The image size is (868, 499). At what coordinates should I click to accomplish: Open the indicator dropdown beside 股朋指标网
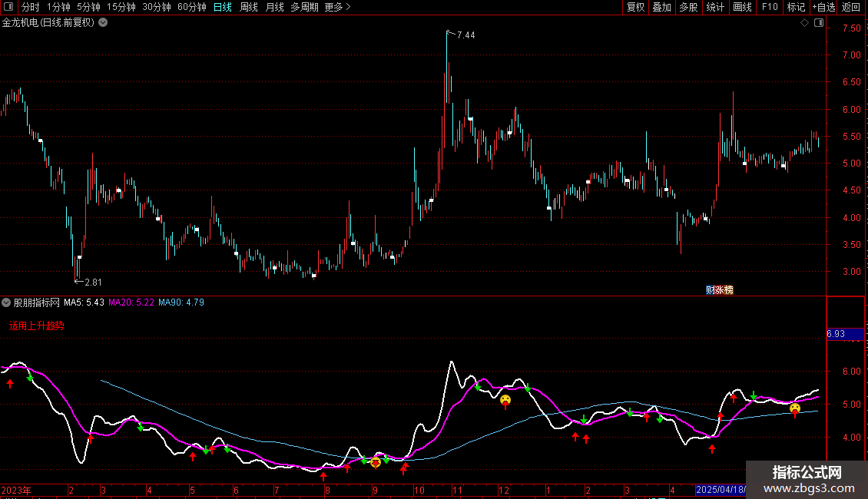pyautogui.click(x=6, y=302)
